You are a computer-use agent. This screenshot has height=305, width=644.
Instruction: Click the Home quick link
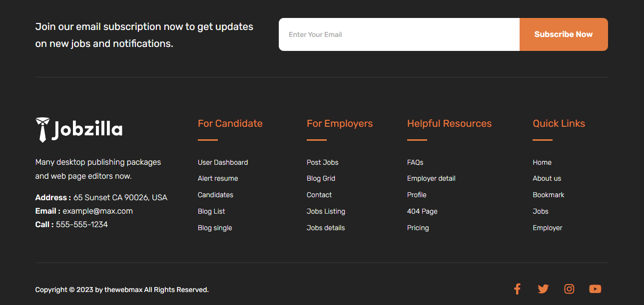tap(542, 162)
